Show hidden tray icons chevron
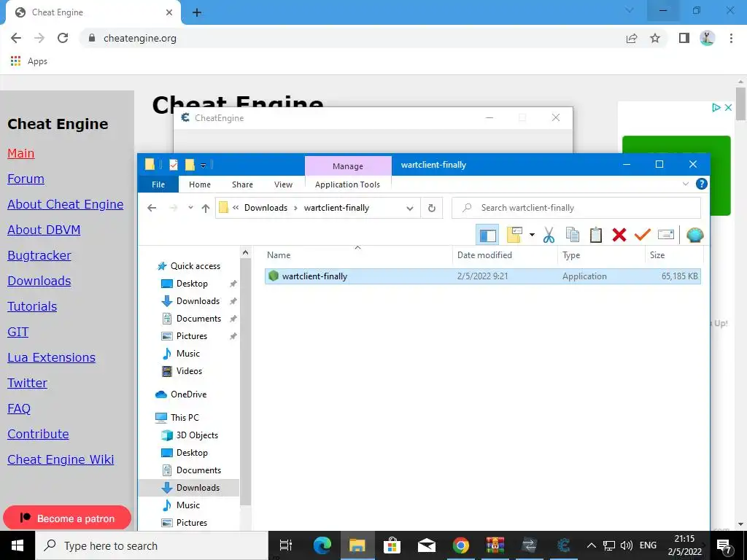This screenshot has height=560, width=747. pyautogui.click(x=591, y=545)
